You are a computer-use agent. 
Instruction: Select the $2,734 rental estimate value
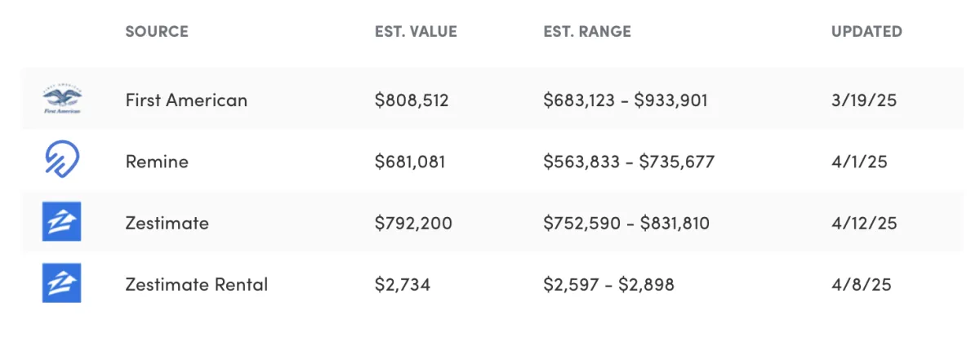[x=403, y=284]
